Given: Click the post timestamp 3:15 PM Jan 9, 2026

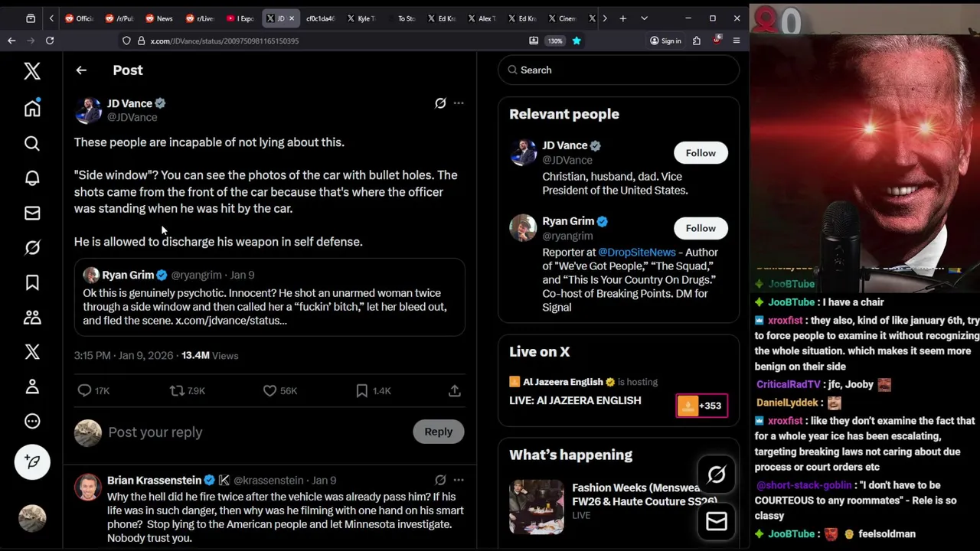Looking at the screenshot, I should pos(123,355).
